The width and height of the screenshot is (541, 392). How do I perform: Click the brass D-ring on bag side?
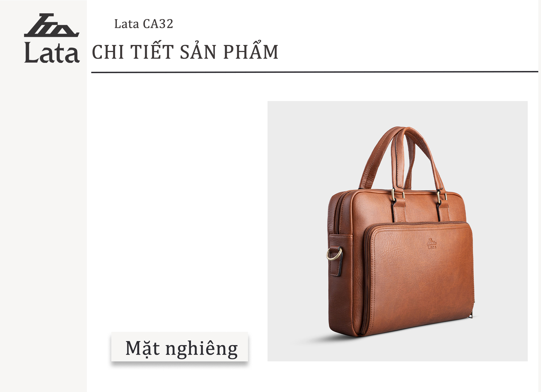[x=334, y=254]
